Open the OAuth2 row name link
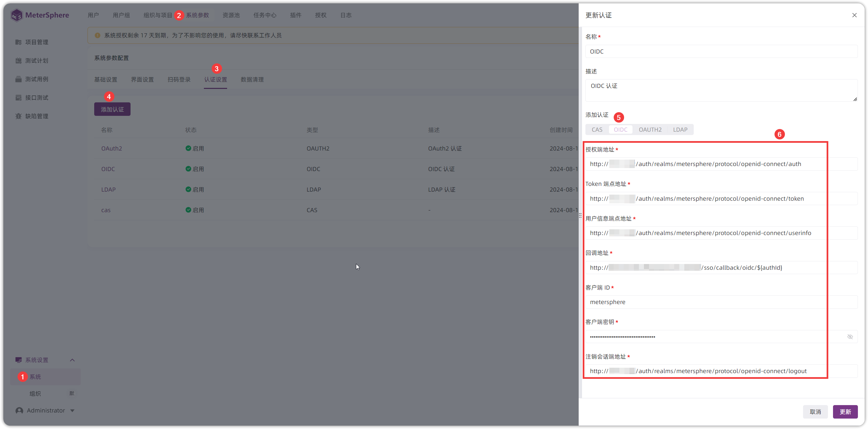This screenshot has height=429, width=868. (112, 148)
